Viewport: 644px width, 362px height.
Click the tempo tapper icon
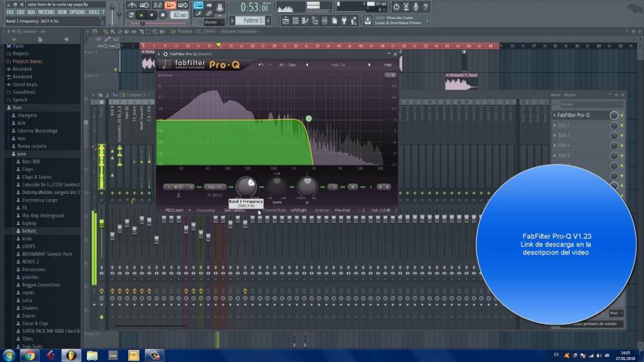354,21
